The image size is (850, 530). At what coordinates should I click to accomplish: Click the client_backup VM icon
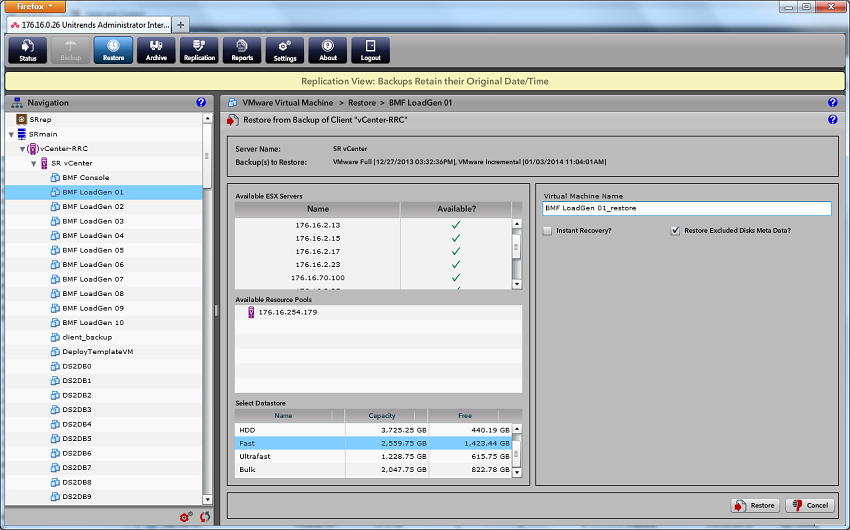pyautogui.click(x=55, y=337)
